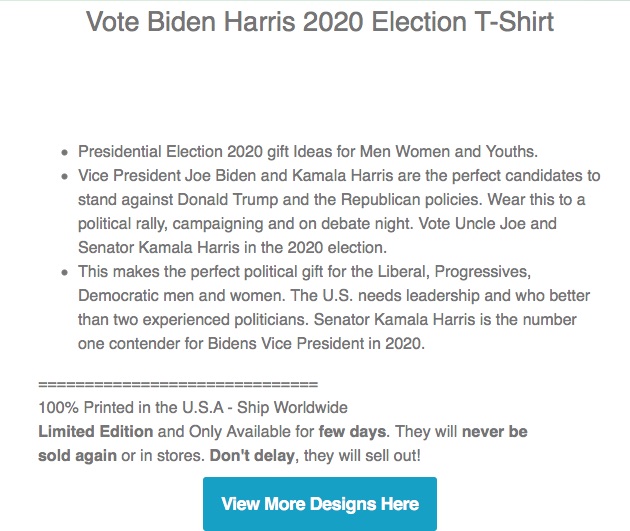Select the first bullet about gift ideas
Screen dimensions: 630x531
point(308,152)
